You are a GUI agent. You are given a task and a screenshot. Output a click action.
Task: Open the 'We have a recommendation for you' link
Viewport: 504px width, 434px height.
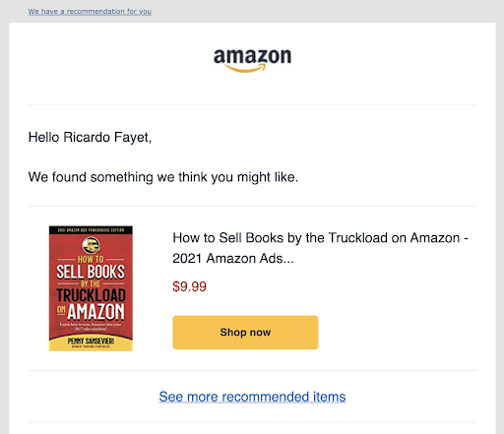[x=90, y=11]
